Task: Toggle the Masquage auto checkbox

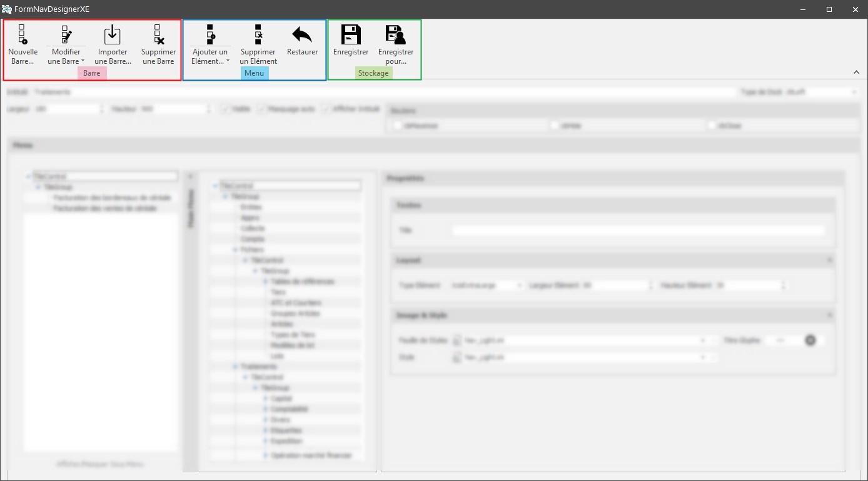Action: click(263, 109)
